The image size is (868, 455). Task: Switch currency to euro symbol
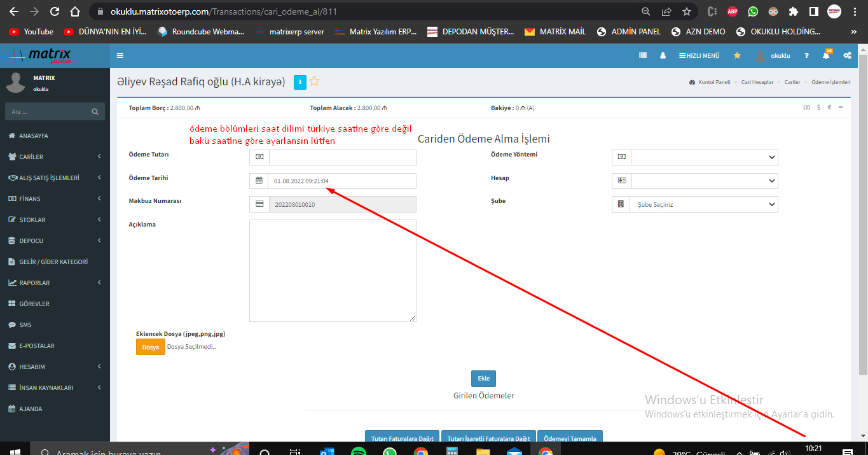tap(830, 108)
